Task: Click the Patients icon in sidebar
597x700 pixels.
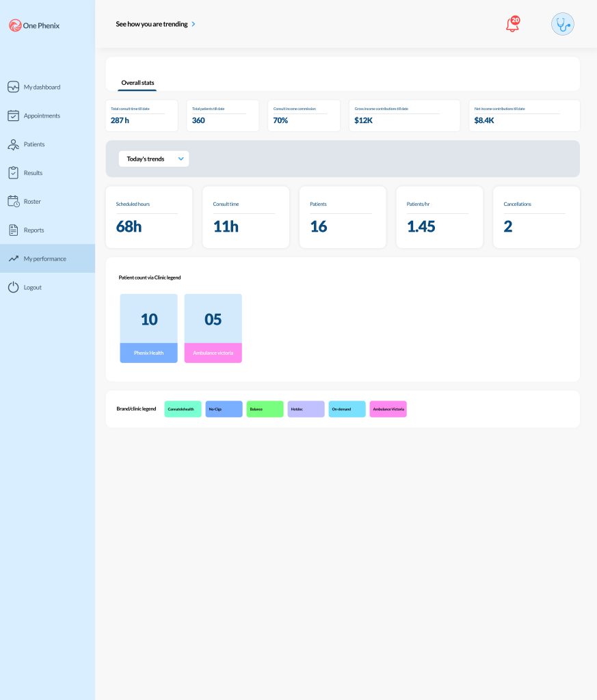Action: [13, 144]
